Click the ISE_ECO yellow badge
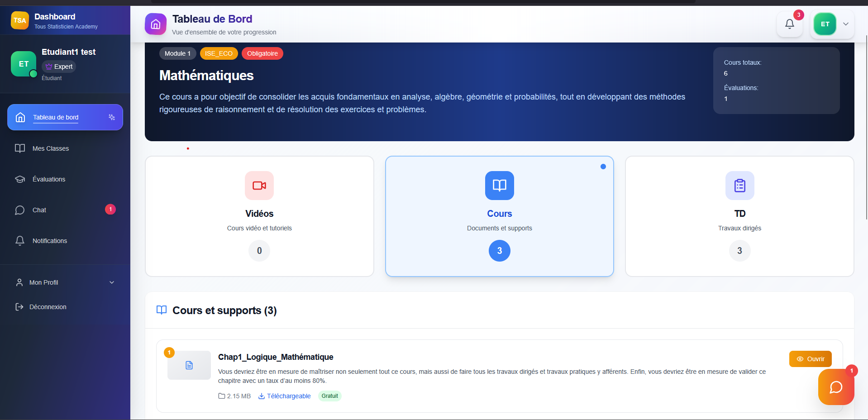868x420 pixels. pos(219,53)
